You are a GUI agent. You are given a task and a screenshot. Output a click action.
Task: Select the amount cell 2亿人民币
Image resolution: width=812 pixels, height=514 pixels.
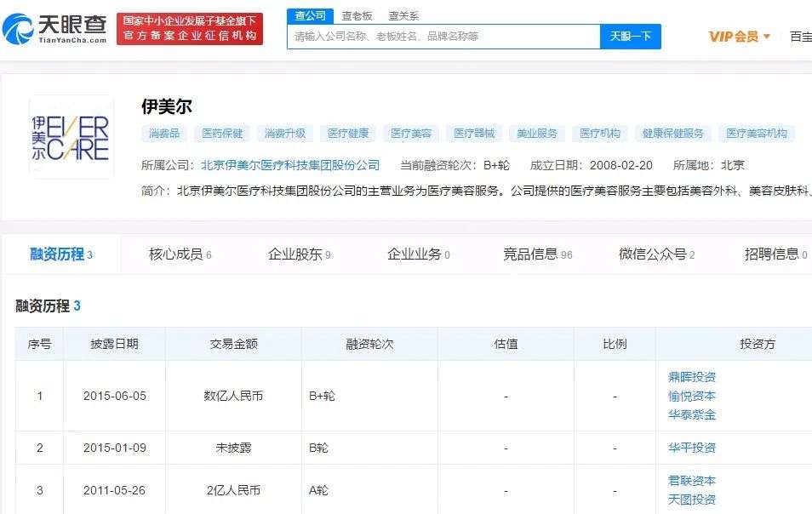233,490
